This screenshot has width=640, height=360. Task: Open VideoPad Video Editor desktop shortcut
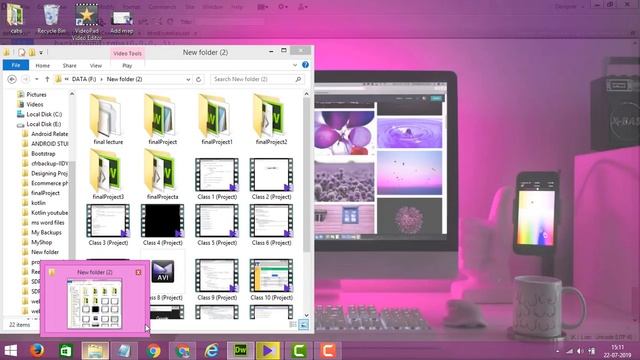tap(87, 22)
